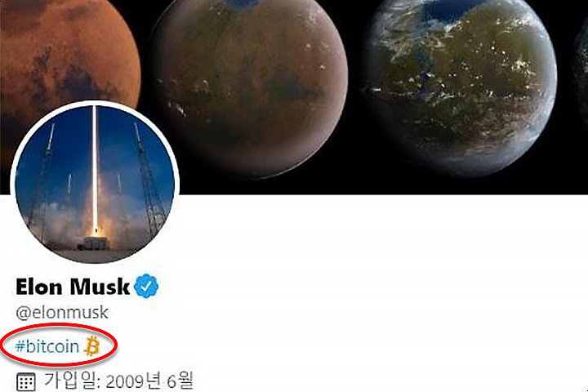
Task: Click the Elon Musk display name
Action: click(x=73, y=287)
